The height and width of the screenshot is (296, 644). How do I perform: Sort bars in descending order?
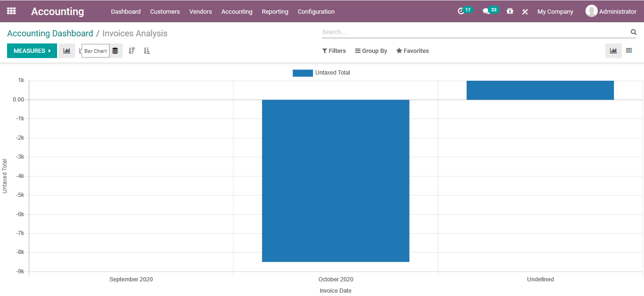(x=132, y=51)
